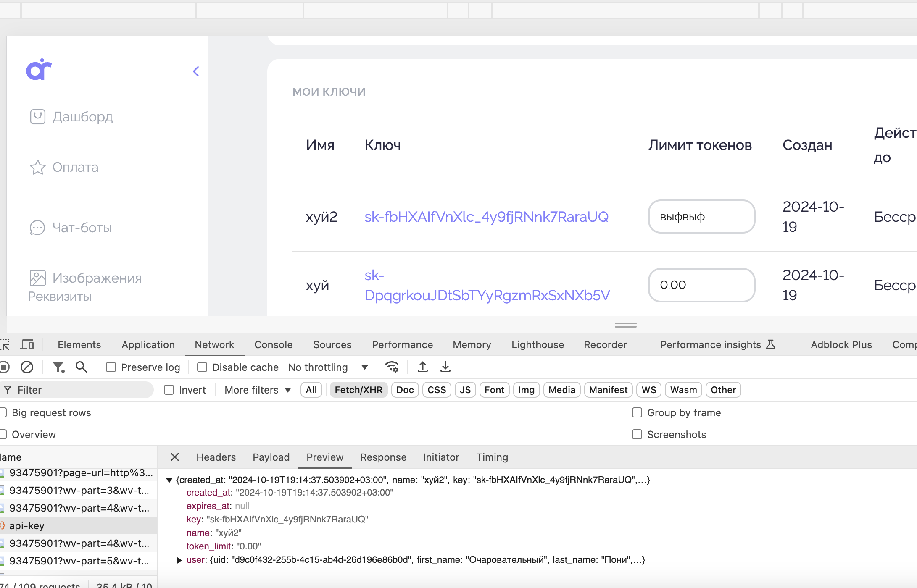Activate the inspect element picker icon

coord(5,345)
